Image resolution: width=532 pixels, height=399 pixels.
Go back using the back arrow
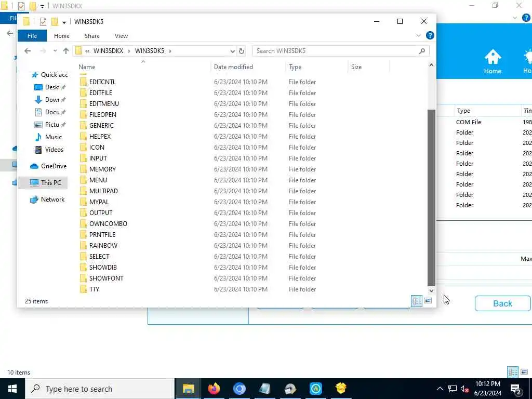point(28,51)
